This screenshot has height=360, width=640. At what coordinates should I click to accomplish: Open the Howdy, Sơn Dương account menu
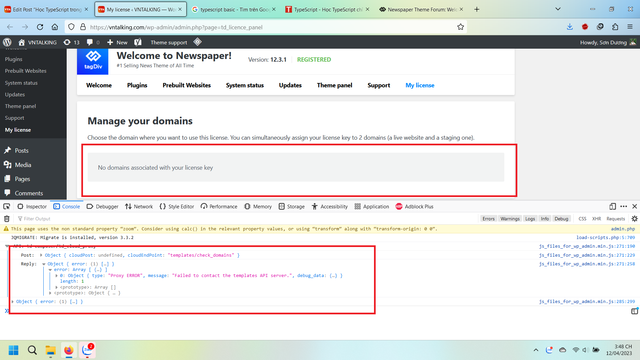pos(608,42)
